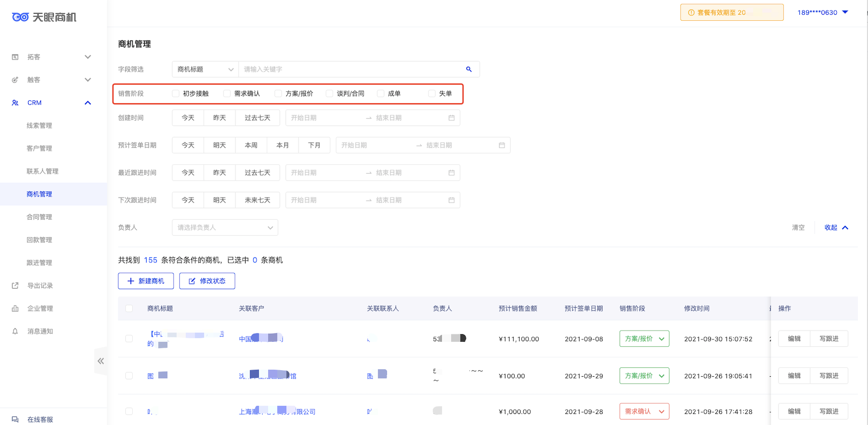This screenshot has height=425, width=868.
Task: Open stage dropdown for row dated 2021-09-08
Action: (x=644, y=338)
